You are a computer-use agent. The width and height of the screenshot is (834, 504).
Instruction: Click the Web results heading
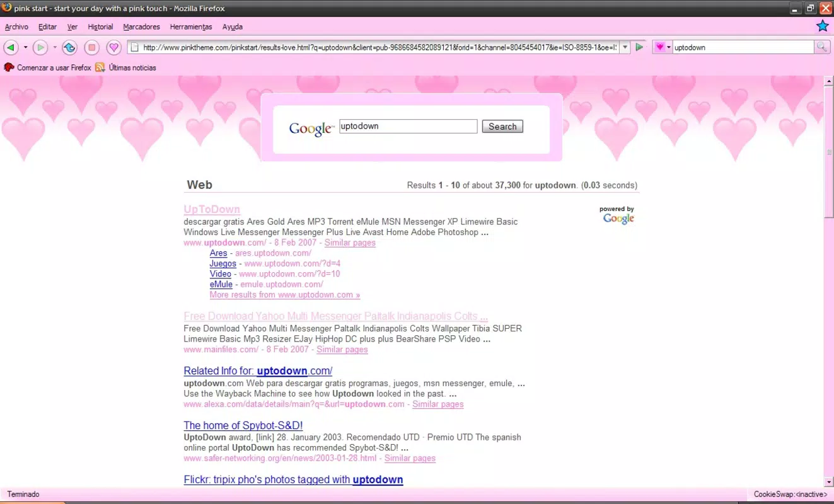click(199, 185)
